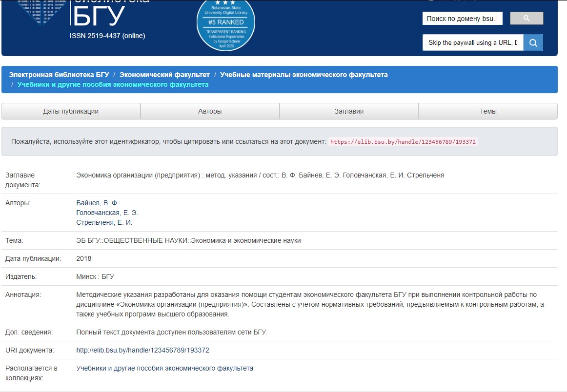567x392 pixels.
Task: Click the red handle citation identifier URL
Action: click(x=403, y=141)
